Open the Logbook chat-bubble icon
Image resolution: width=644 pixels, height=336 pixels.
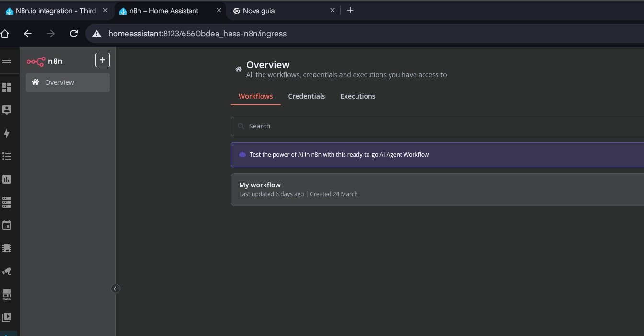[7, 110]
